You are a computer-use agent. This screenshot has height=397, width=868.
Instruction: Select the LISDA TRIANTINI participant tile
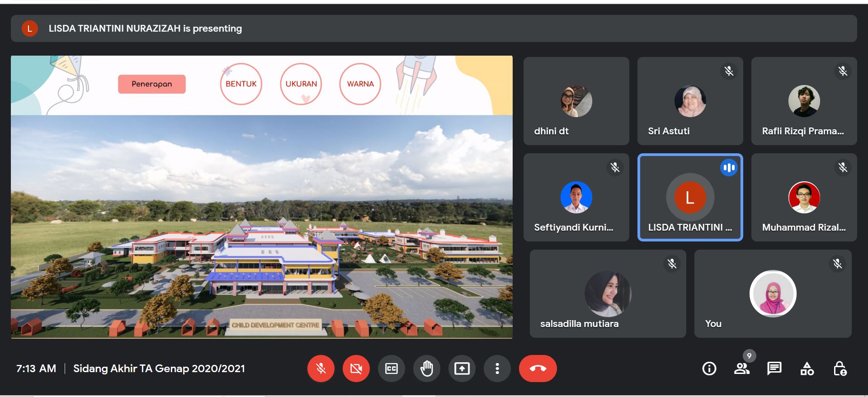click(690, 197)
